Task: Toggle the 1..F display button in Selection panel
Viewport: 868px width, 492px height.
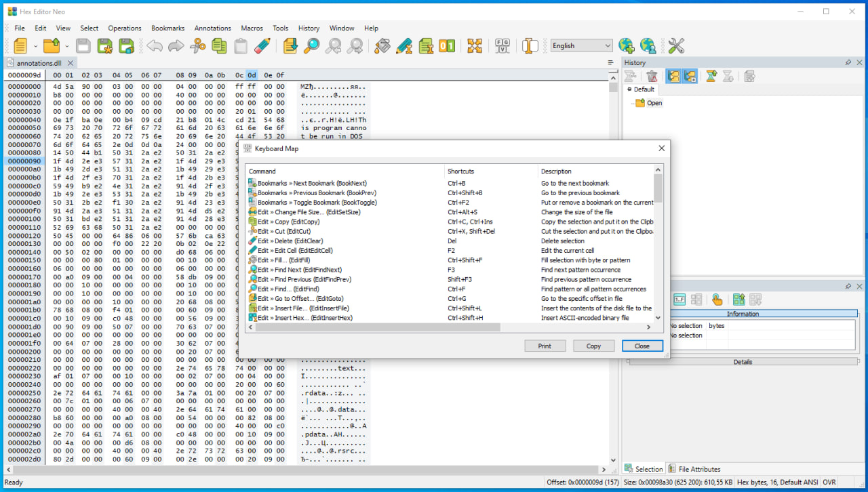Action: tap(679, 300)
